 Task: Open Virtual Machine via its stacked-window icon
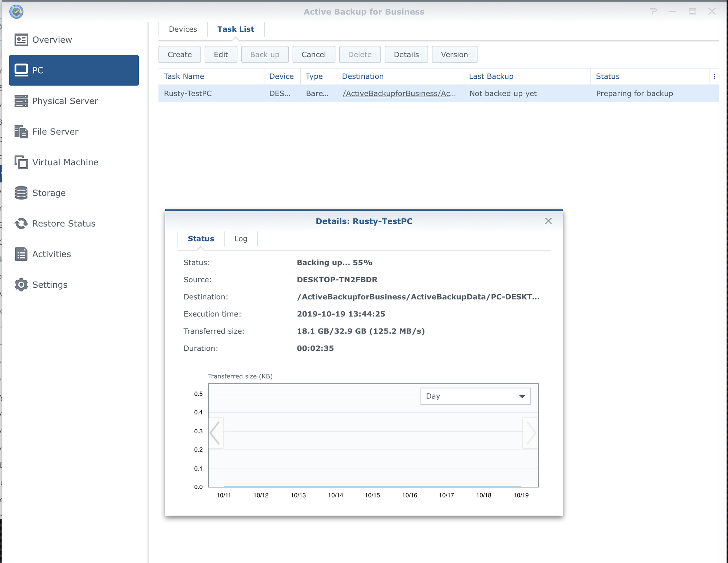(x=21, y=162)
